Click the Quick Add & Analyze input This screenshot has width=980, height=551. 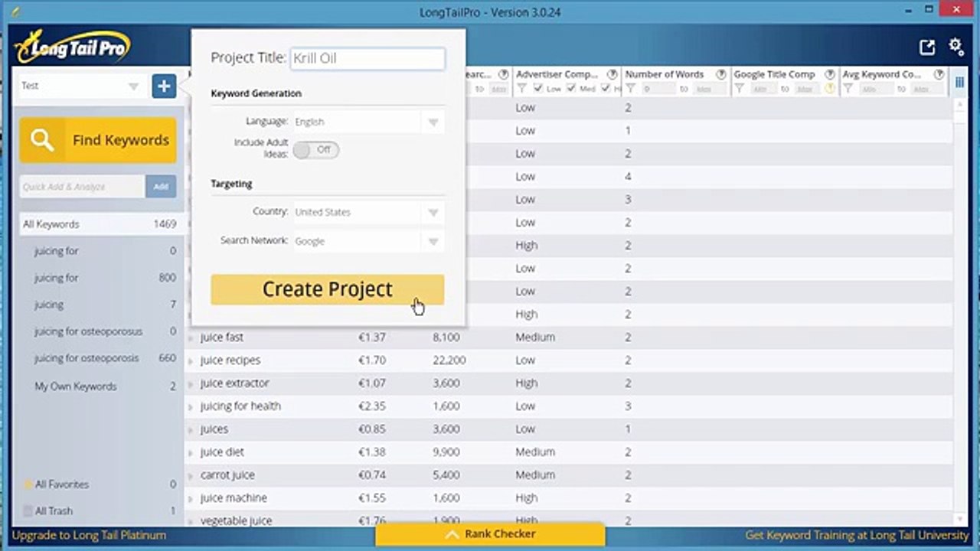coord(82,187)
